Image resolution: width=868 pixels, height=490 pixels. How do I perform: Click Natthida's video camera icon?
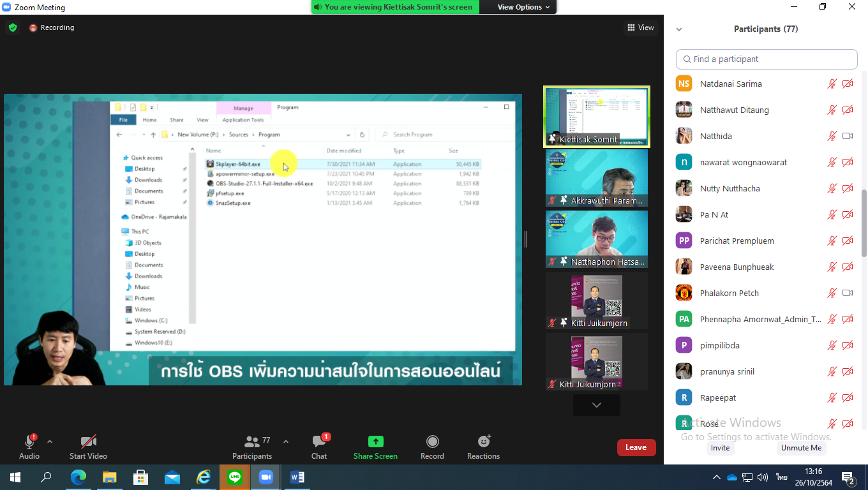848,136
